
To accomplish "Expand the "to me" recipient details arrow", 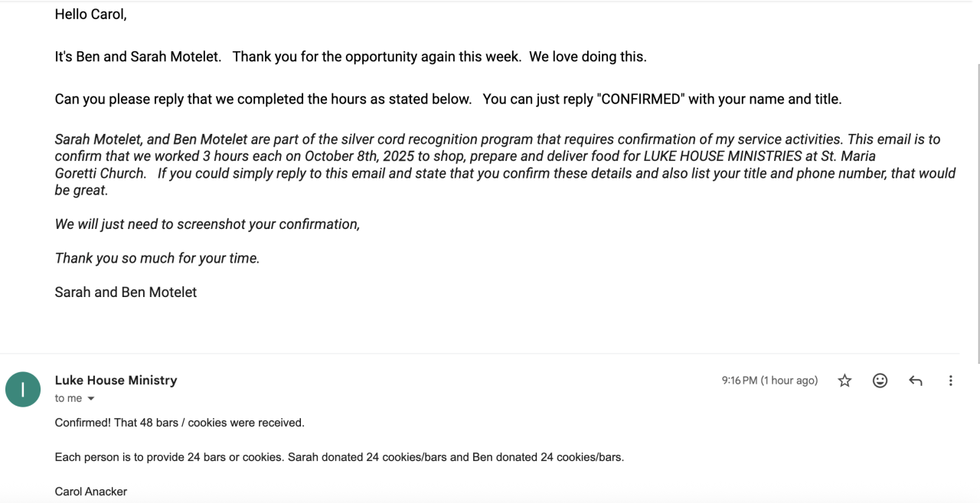I will click(91, 398).
